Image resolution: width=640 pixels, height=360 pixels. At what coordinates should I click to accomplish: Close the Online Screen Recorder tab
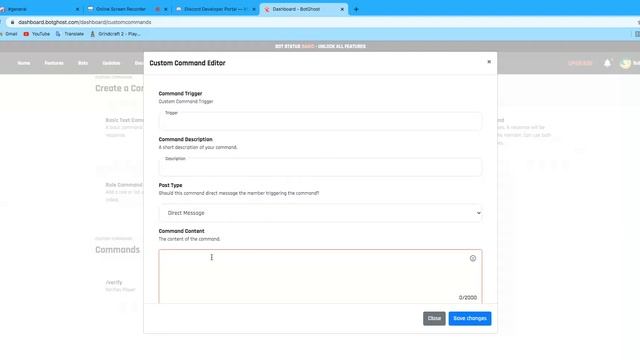(166, 9)
